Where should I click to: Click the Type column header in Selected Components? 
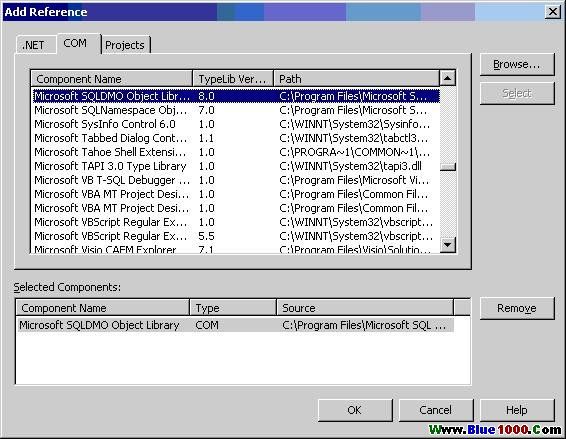point(233,308)
